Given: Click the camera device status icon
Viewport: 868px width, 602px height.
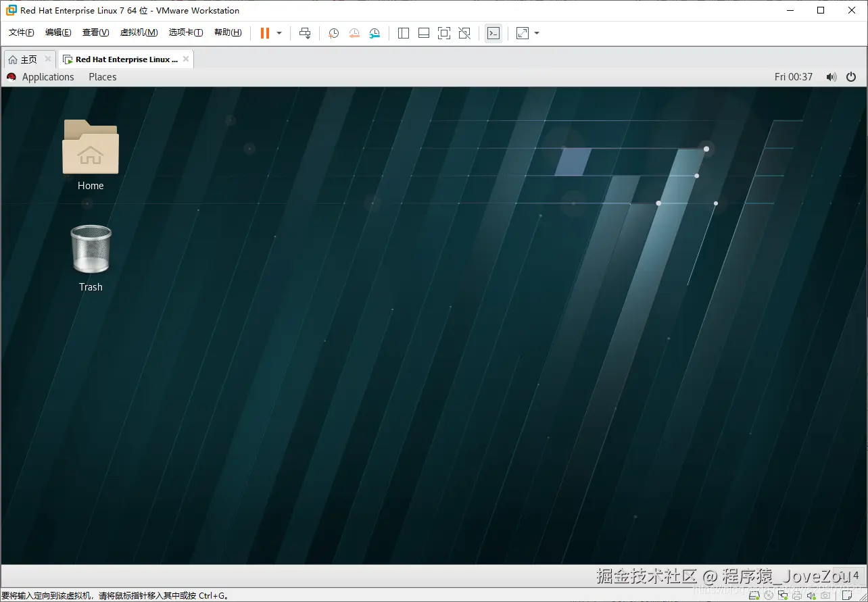Looking at the screenshot, I should click(x=825, y=595).
